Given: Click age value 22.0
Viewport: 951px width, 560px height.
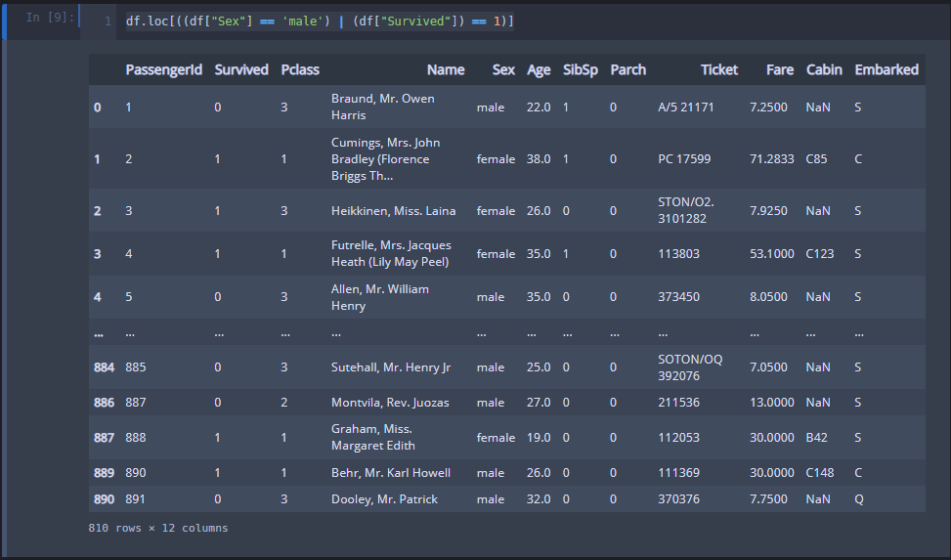Looking at the screenshot, I should 539,108.
